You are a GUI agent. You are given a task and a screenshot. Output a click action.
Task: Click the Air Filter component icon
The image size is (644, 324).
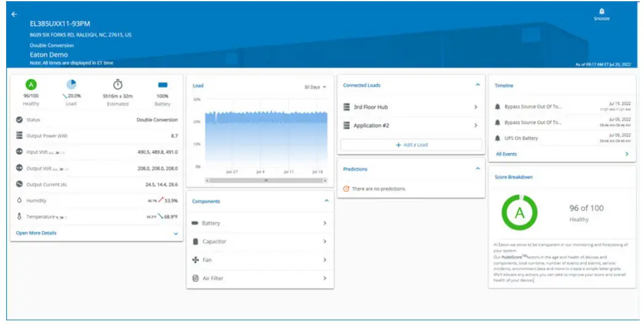tap(195, 279)
